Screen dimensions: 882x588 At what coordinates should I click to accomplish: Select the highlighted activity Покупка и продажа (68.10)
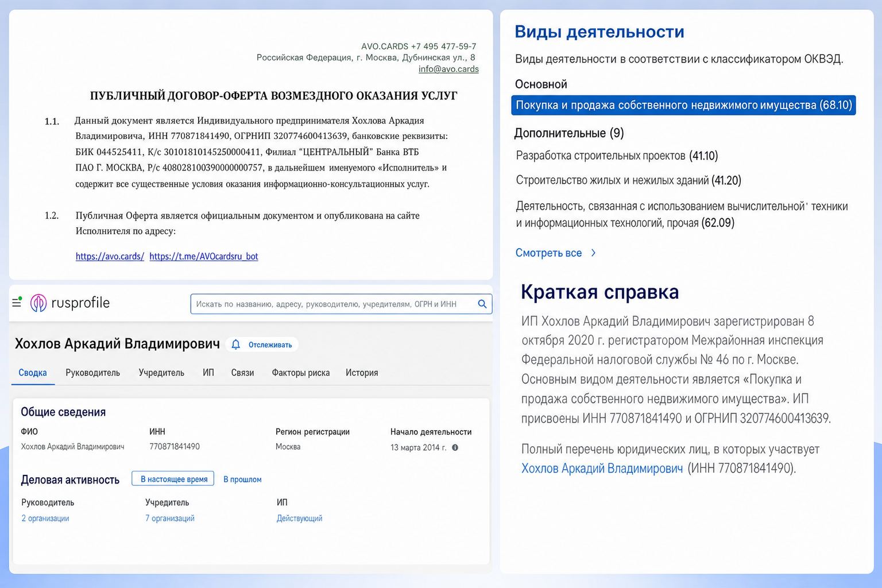tap(683, 105)
